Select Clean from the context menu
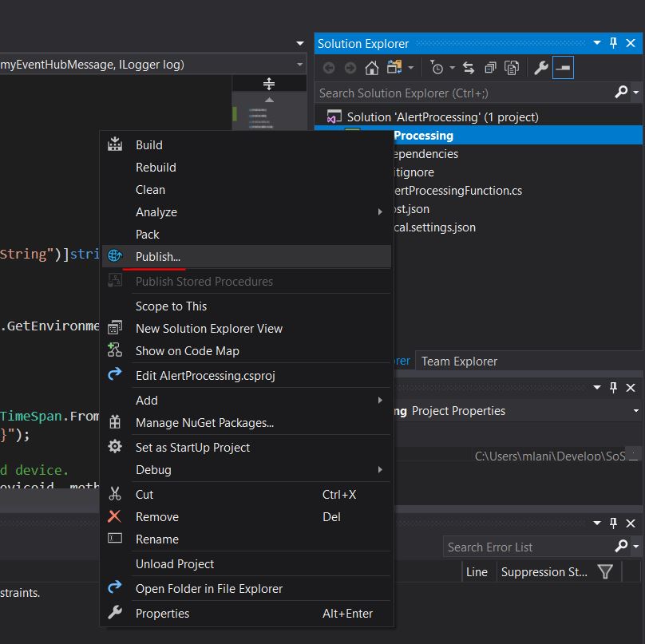The image size is (645, 644). pyautogui.click(x=247, y=190)
